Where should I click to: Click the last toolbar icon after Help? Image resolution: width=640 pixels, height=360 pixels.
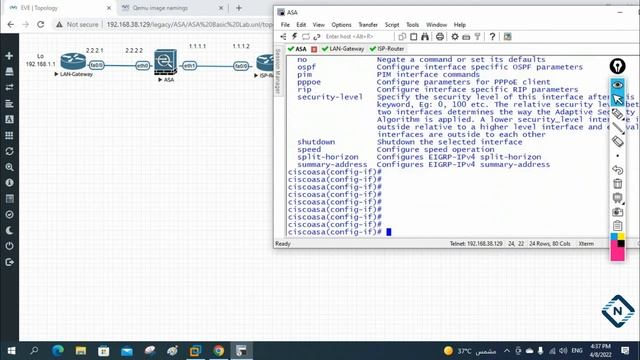(507, 37)
